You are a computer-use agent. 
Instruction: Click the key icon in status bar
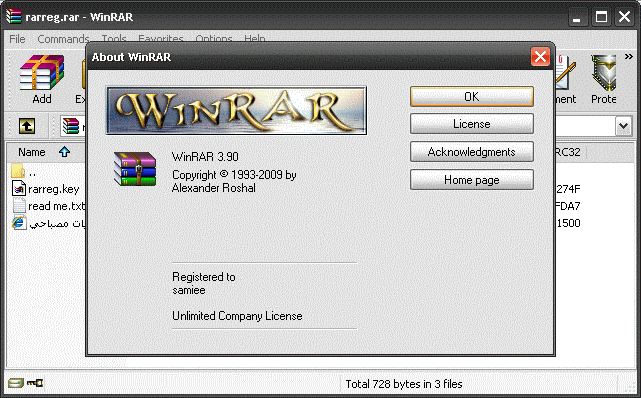35,383
